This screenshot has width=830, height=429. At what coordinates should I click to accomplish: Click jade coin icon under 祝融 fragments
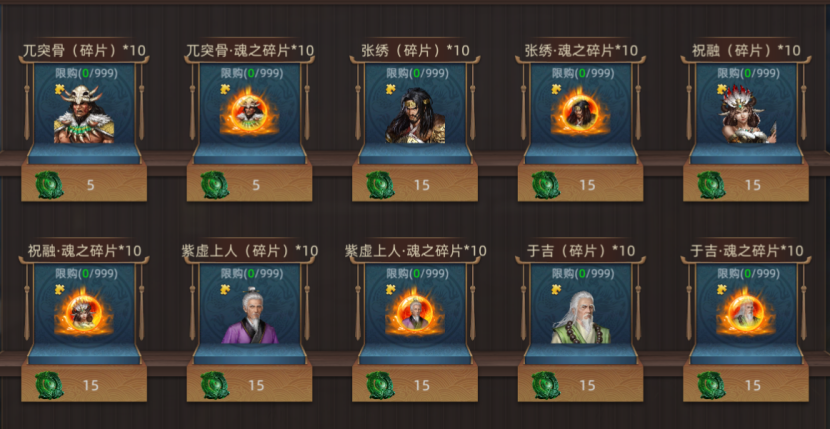pos(711,185)
